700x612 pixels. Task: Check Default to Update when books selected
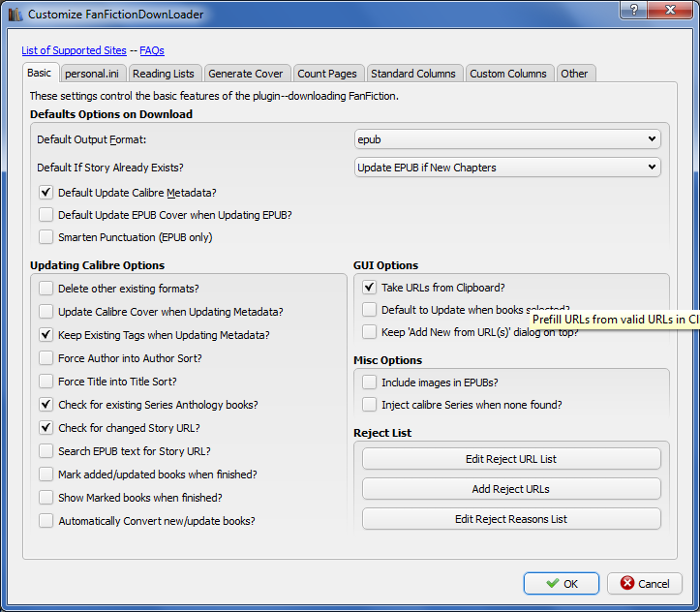369,310
